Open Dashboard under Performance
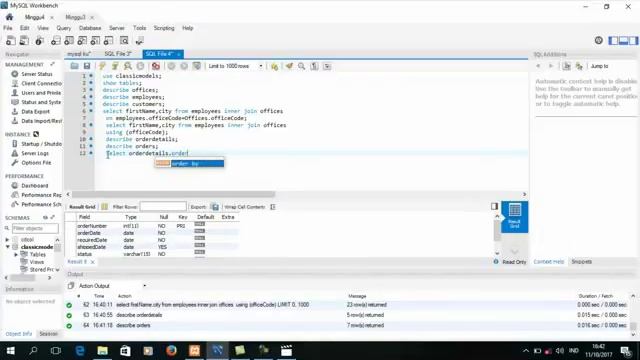This screenshot has height=360, width=640. (35, 186)
